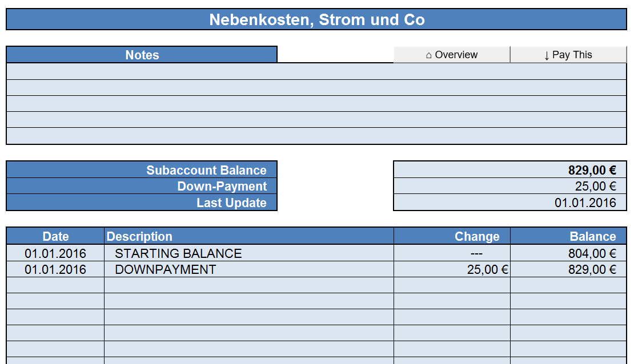
Task: Click the Down-Payment value 25,00 €
Action: (x=509, y=186)
